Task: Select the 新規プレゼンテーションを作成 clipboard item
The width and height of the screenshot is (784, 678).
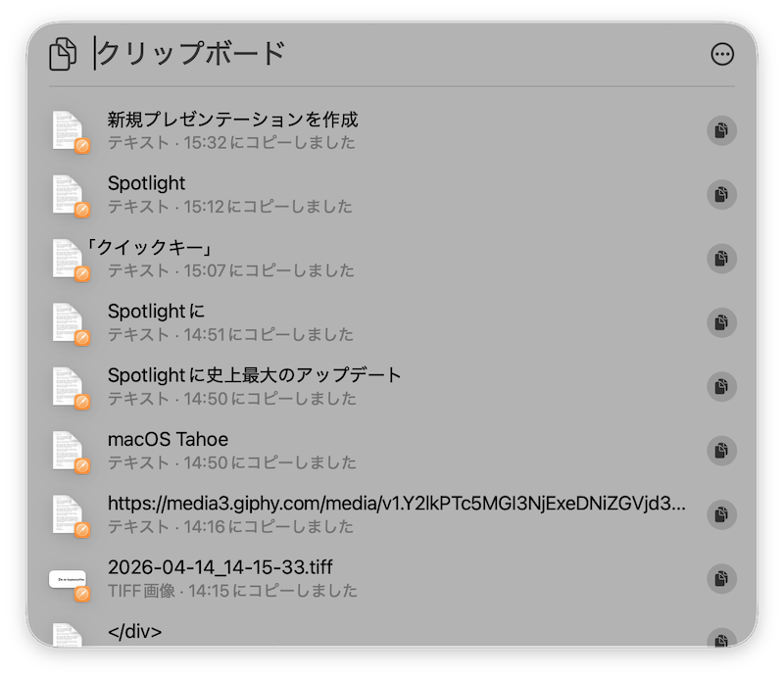Action: pos(232,121)
